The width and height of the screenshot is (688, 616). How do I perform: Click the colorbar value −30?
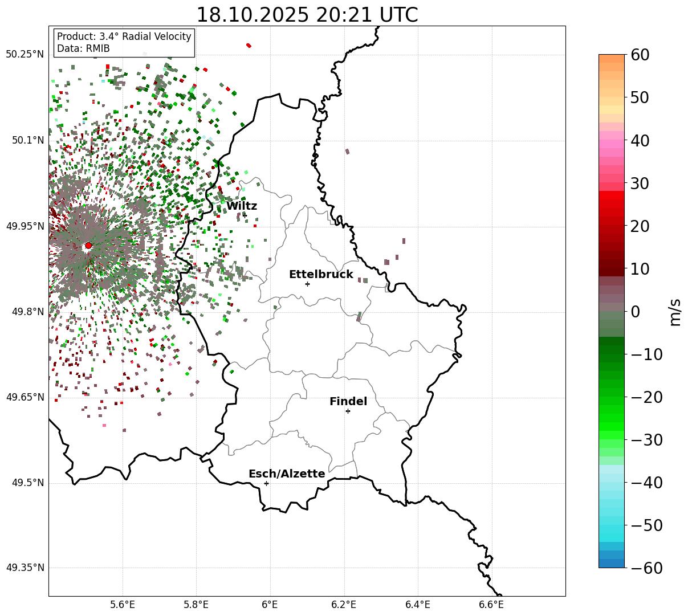click(646, 440)
